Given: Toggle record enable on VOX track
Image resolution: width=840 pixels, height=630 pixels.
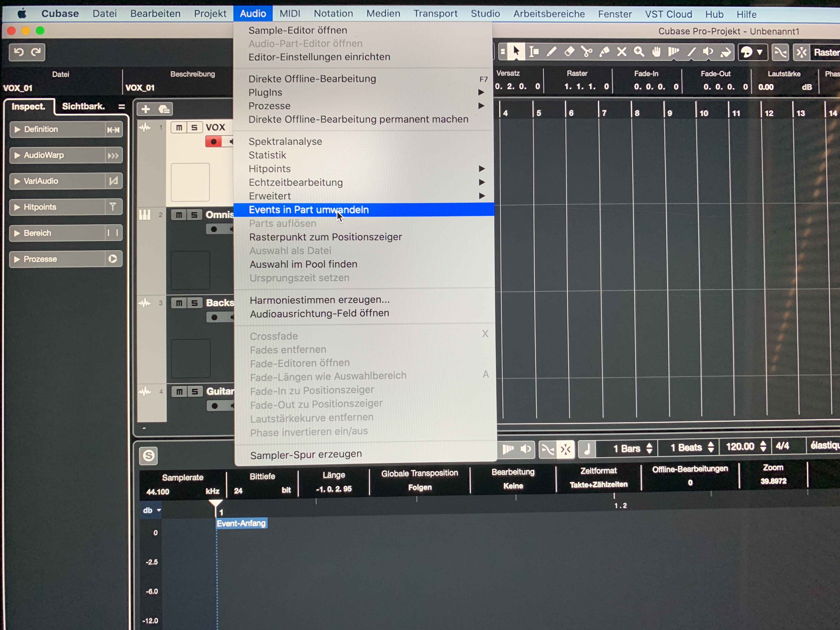Looking at the screenshot, I should pyautogui.click(x=213, y=142).
